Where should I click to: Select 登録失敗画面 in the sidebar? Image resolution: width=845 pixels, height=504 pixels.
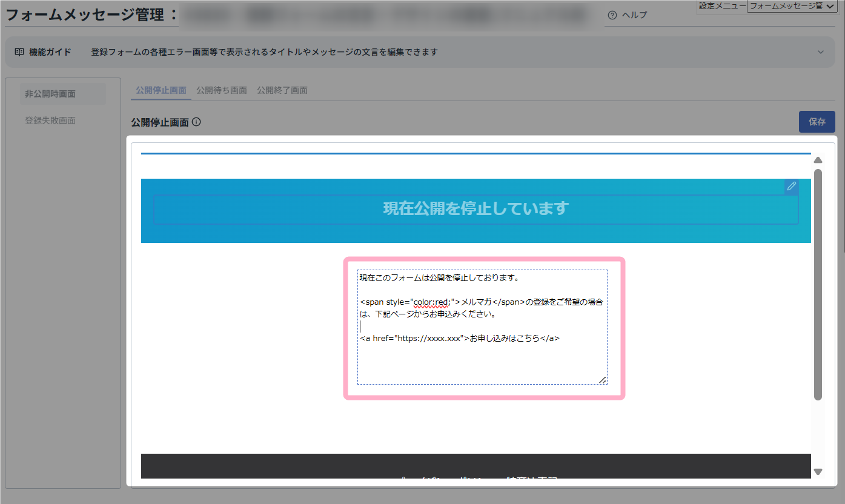[50, 121]
